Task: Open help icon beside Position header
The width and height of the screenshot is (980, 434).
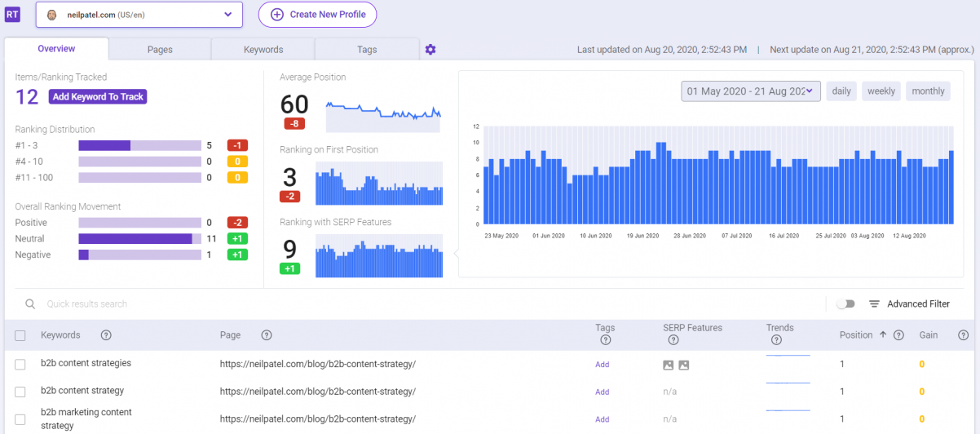Action: [898, 335]
